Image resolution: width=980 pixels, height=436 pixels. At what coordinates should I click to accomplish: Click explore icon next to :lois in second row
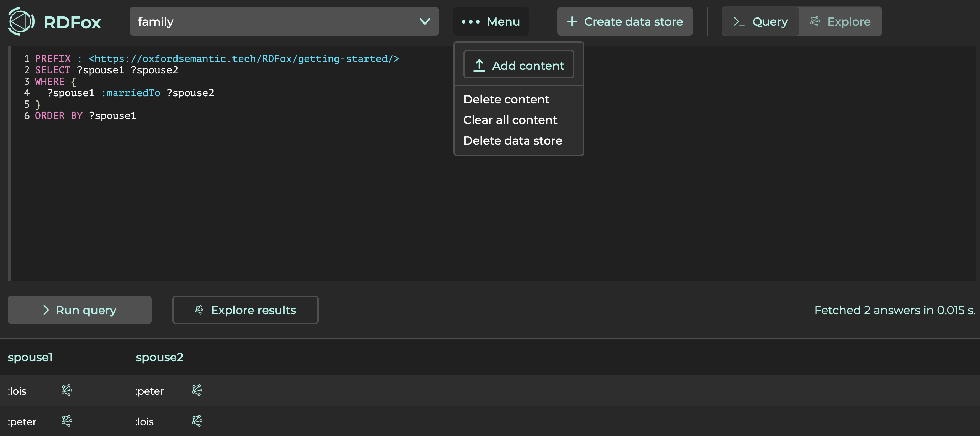coord(197,421)
